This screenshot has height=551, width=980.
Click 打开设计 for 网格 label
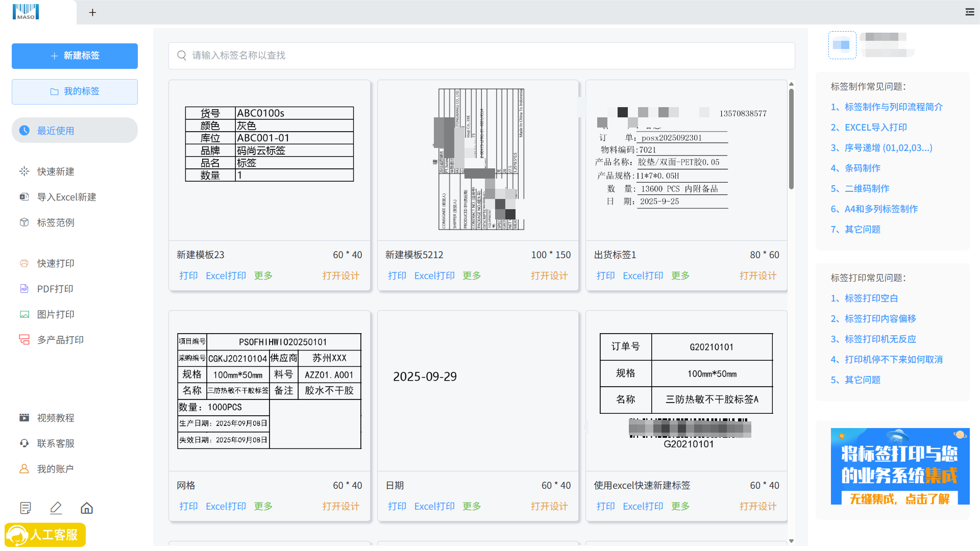pos(340,506)
